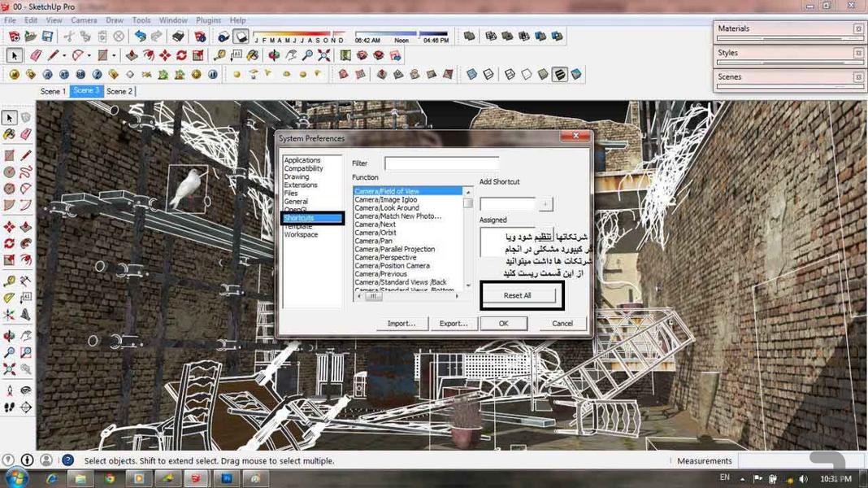Click the Export... button
Viewport: 868px width, 488px height.
453,323
